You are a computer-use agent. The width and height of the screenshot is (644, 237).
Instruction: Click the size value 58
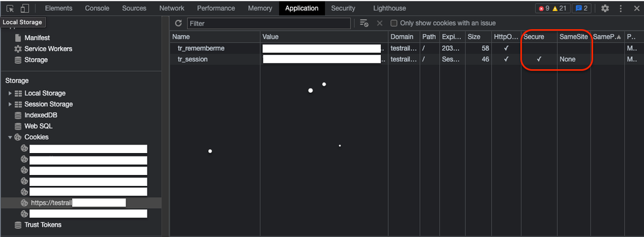click(485, 48)
